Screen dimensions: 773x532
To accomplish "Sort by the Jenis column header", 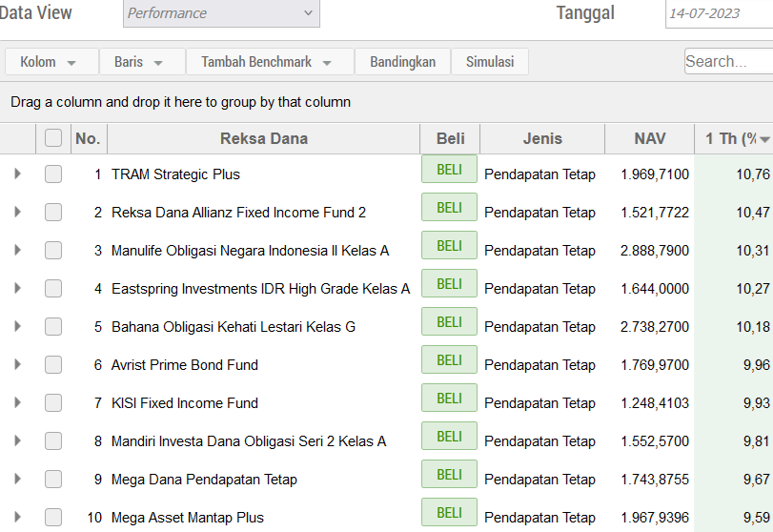I will click(x=542, y=138).
